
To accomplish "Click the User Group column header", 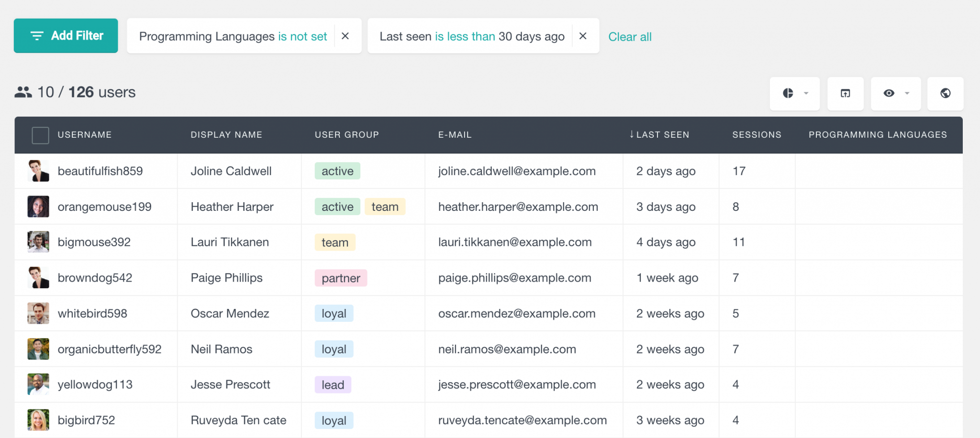I will (x=346, y=134).
